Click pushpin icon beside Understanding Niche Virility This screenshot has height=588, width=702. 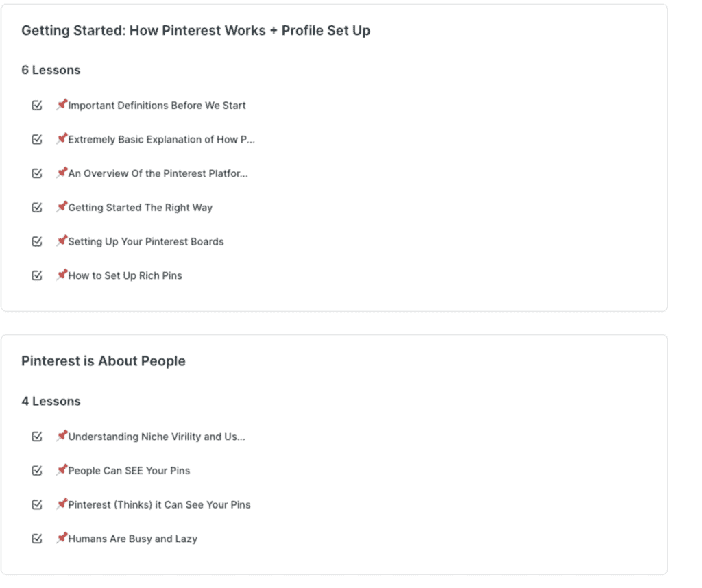(x=62, y=436)
